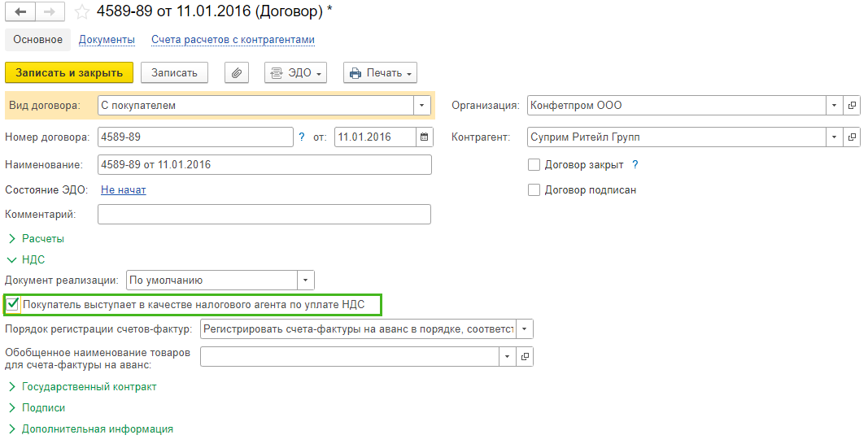Expand the Дополнительная информация section
The image size is (868, 448).
[x=91, y=429]
